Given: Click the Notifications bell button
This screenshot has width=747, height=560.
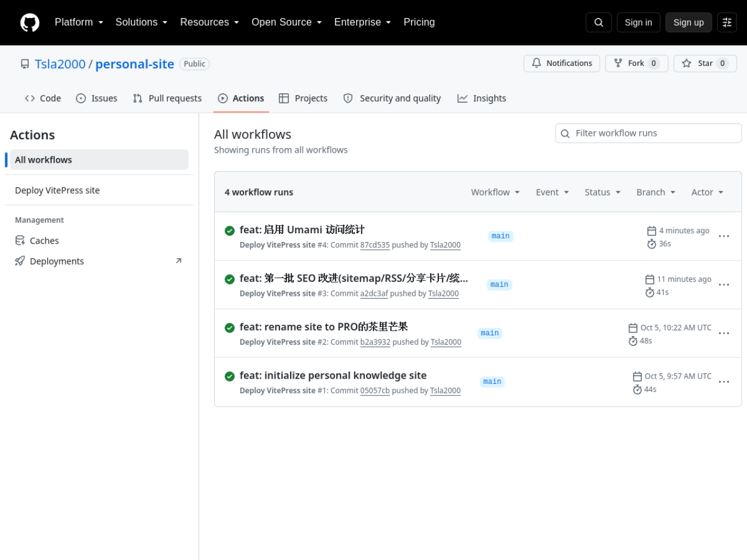Looking at the screenshot, I should coord(562,63).
